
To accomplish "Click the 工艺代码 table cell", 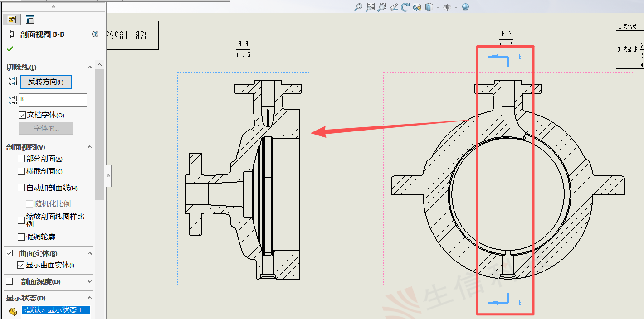I will click(627, 26).
